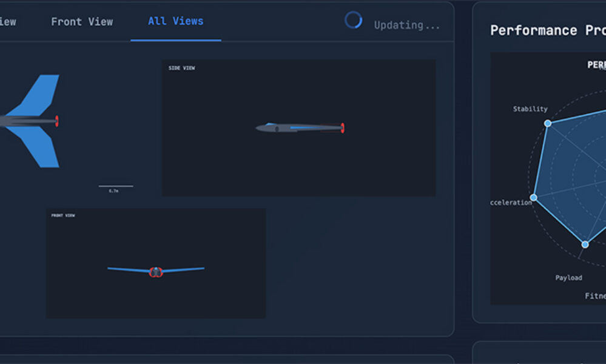Click the FRONT VIEW panel label
The height and width of the screenshot is (364, 606).
(63, 215)
